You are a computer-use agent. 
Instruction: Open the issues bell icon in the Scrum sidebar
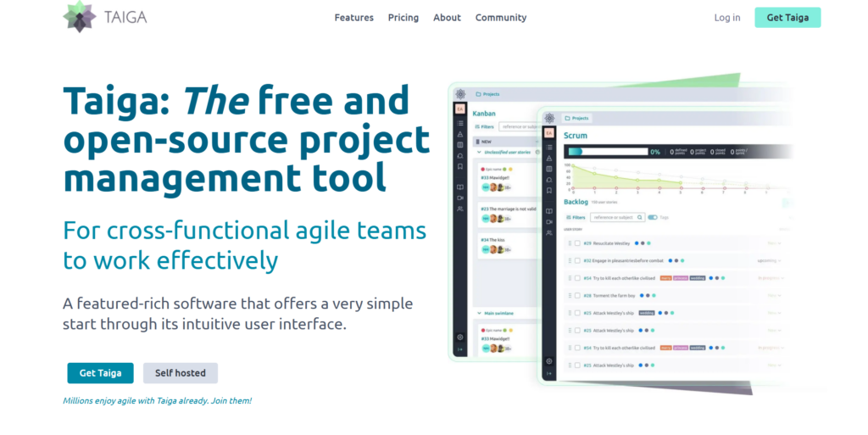549,180
